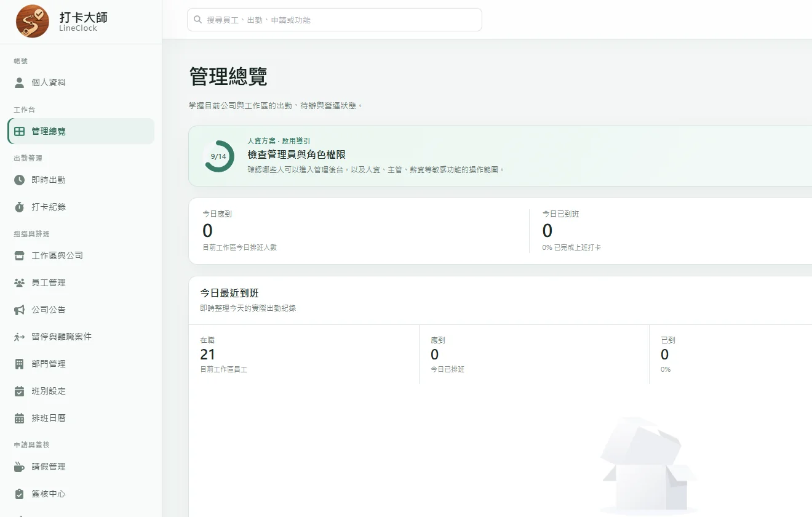Click the 人資方案 · 啟用導引 label
Viewport: 812px width, 517px height.
(279, 141)
